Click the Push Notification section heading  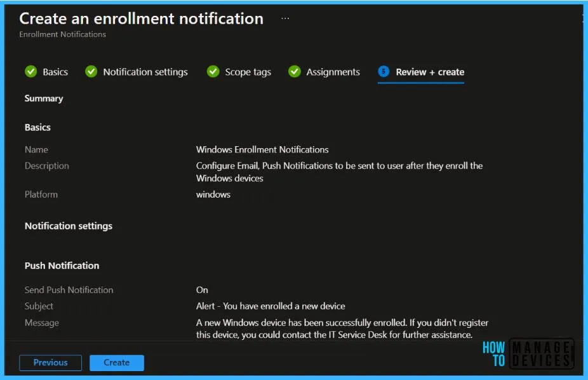pyautogui.click(x=62, y=266)
